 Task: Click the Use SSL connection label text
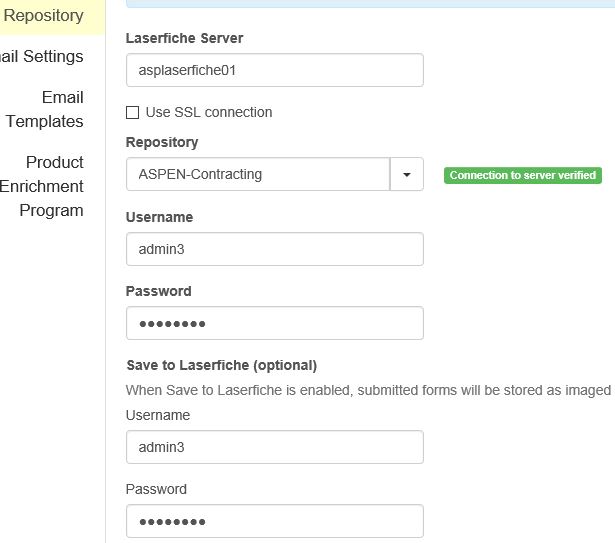[x=209, y=113]
